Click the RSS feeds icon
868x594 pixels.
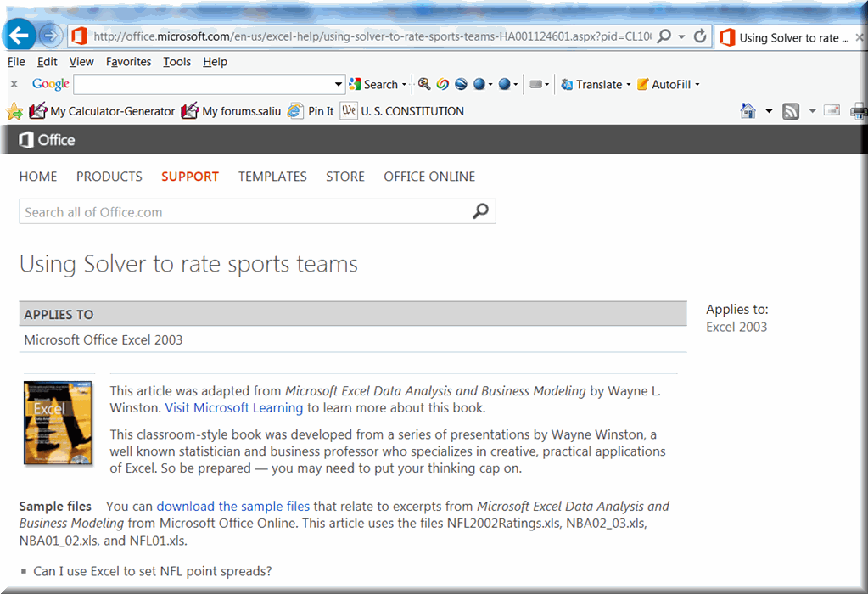[791, 111]
